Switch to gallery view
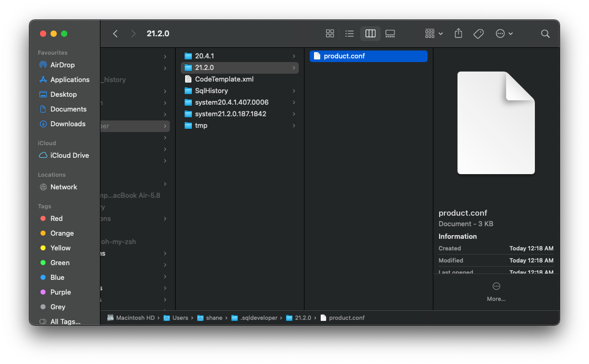589x364 pixels. (390, 34)
